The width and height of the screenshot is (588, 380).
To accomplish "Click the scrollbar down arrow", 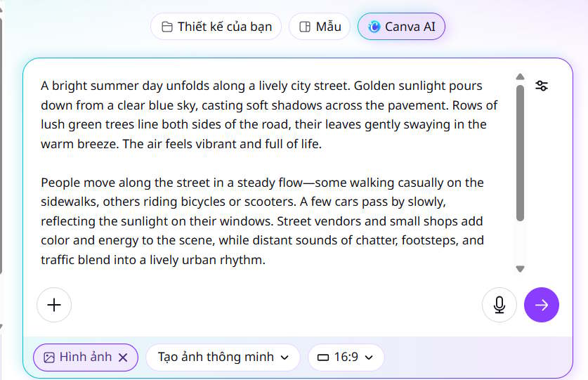I will tap(520, 268).
